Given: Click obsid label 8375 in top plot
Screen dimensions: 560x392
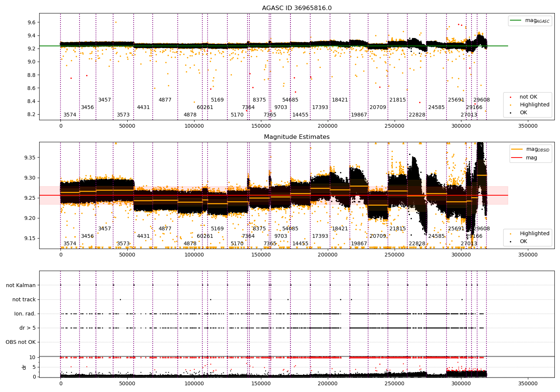Looking at the screenshot, I should 259,100.
